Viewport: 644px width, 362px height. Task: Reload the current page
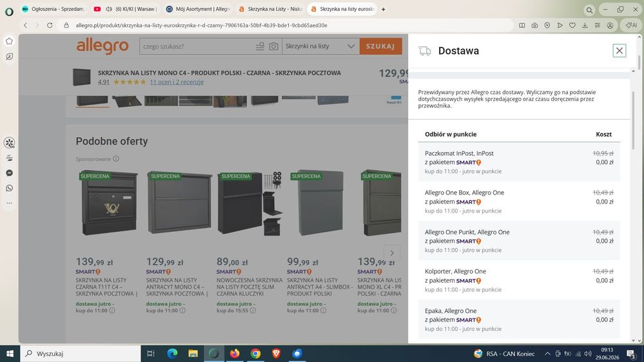point(50,25)
